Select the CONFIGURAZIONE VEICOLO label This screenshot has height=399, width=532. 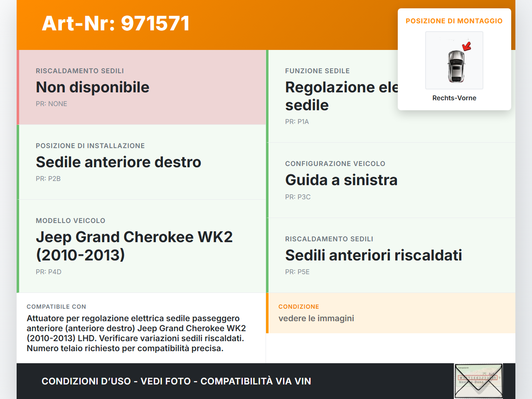(335, 164)
